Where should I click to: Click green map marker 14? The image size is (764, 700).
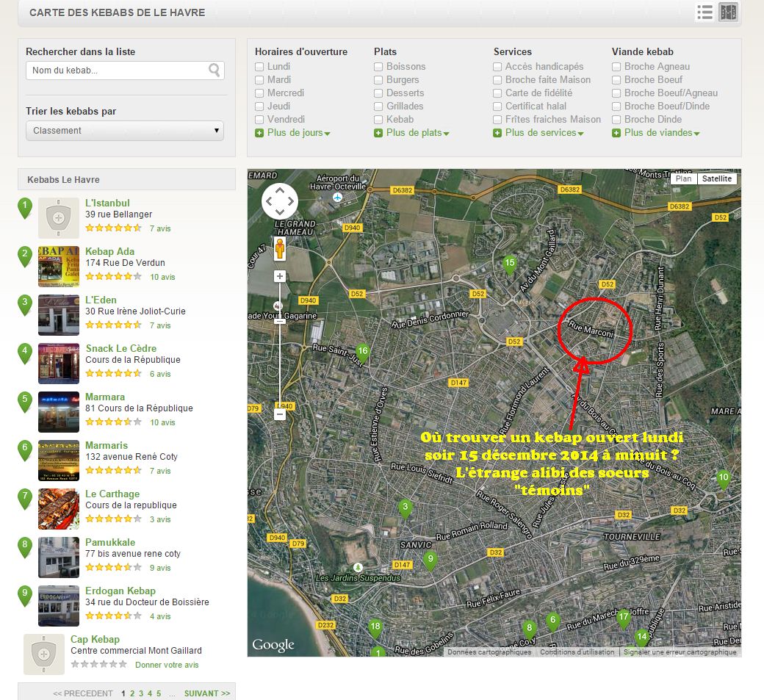642,638
